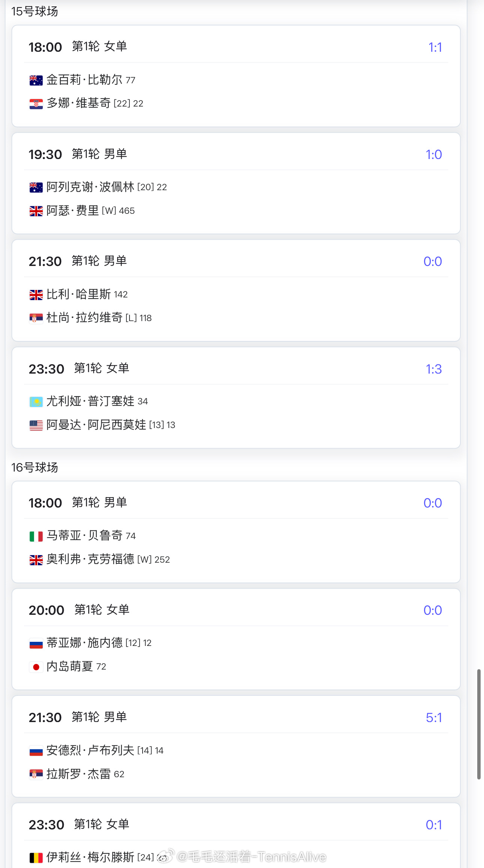Select player 蒂亚娜·施内德

pos(84,643)
